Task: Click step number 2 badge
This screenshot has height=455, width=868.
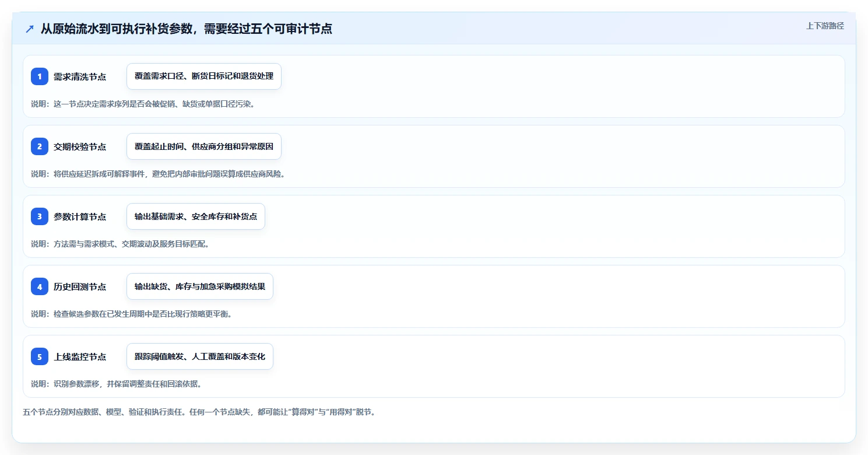Action: point(40,146)
